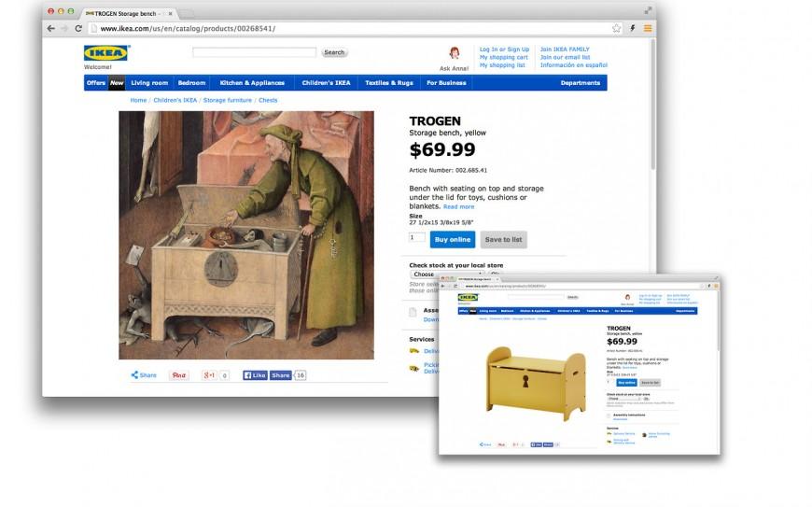Open the Ask Anna assistant avatar
The image size is (812, 507).
(x=455, y=53)
